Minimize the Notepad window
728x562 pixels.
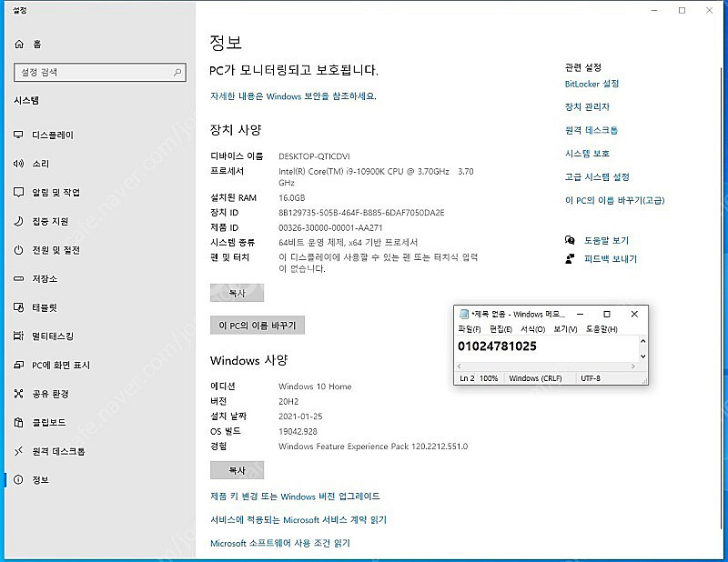coord(580,314)
